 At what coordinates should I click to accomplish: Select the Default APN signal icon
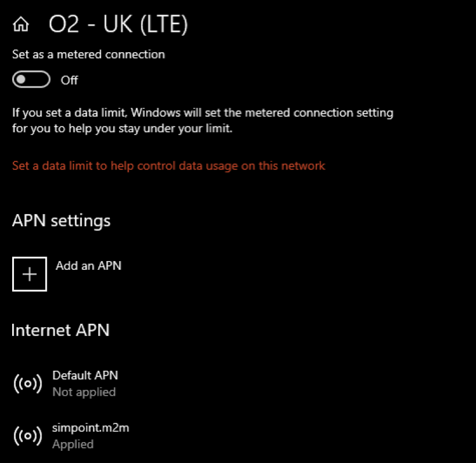coord(27,384)
